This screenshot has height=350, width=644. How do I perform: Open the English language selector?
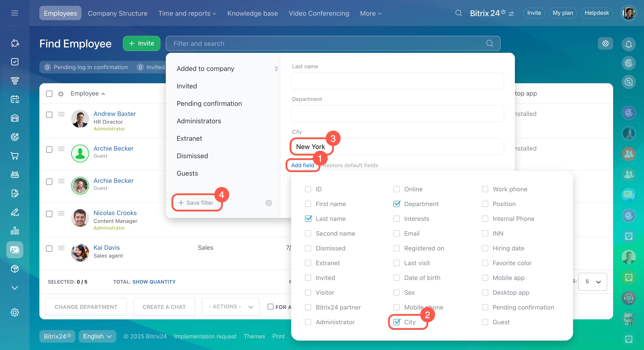[x=97, y=336]
